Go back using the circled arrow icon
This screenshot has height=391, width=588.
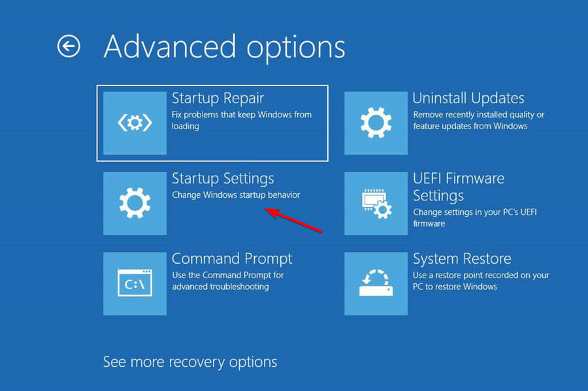[69, 46]
